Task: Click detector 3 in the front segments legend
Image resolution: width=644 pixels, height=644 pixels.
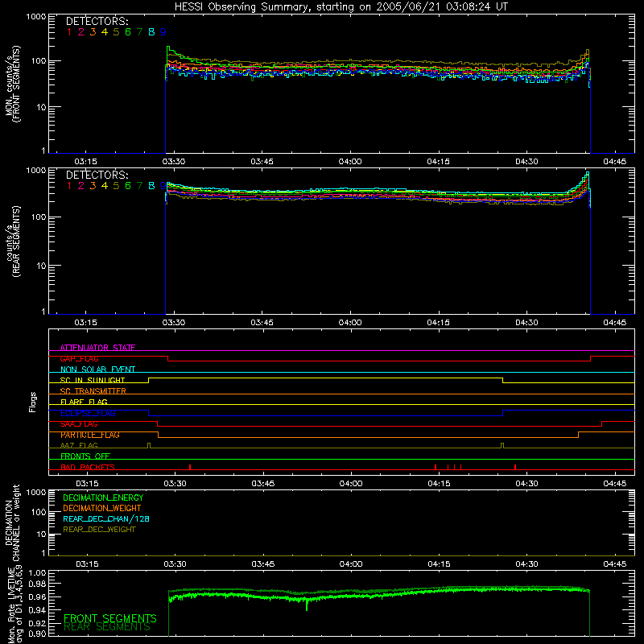Action: [93, 32]
